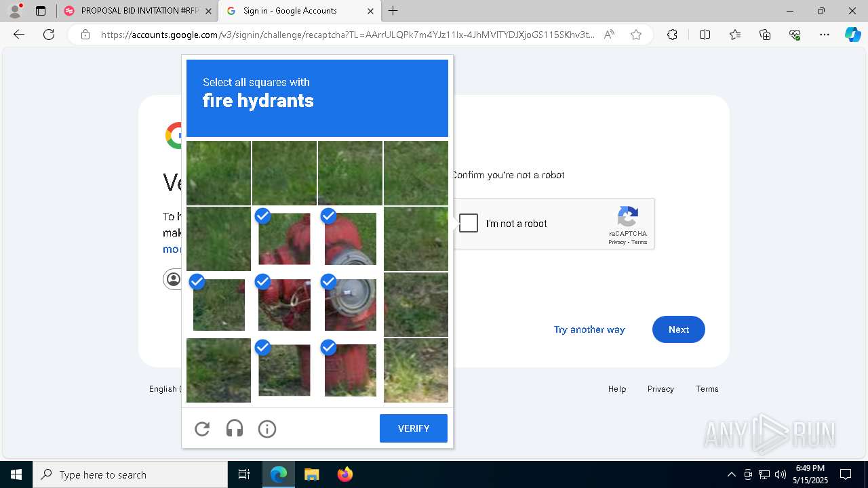
Task: Tick the I'm not a robot checkbox
Action: coord(469,224)
